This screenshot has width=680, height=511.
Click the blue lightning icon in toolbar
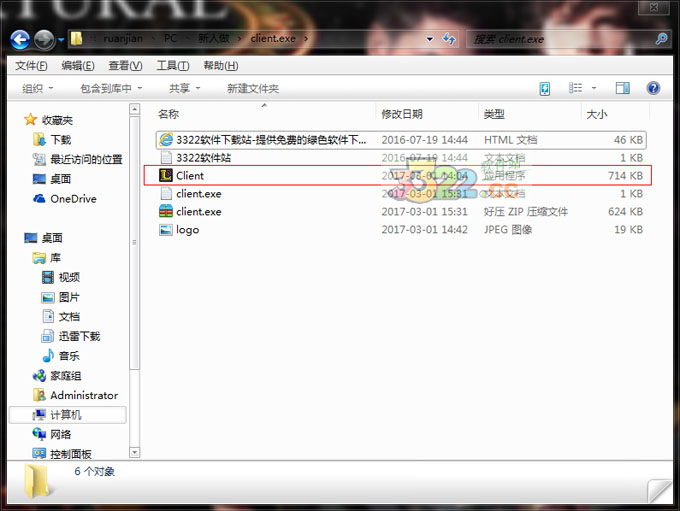(545, 89)
